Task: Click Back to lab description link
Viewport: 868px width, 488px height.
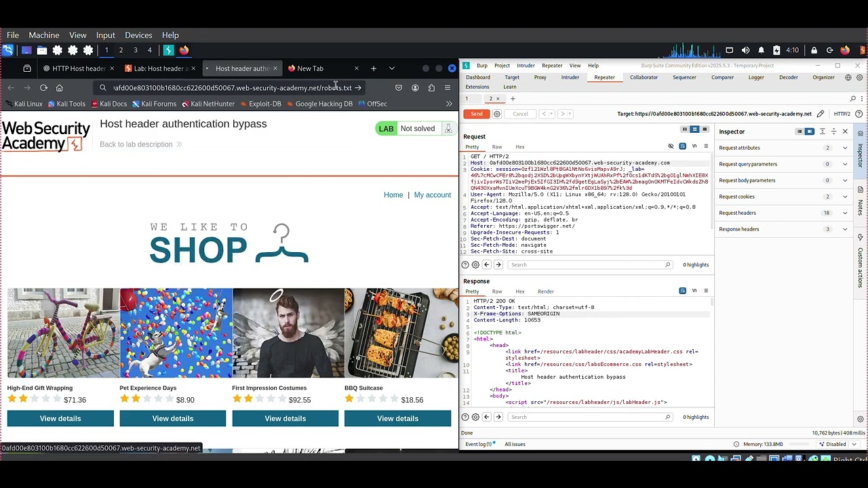Action: (141, 144)
